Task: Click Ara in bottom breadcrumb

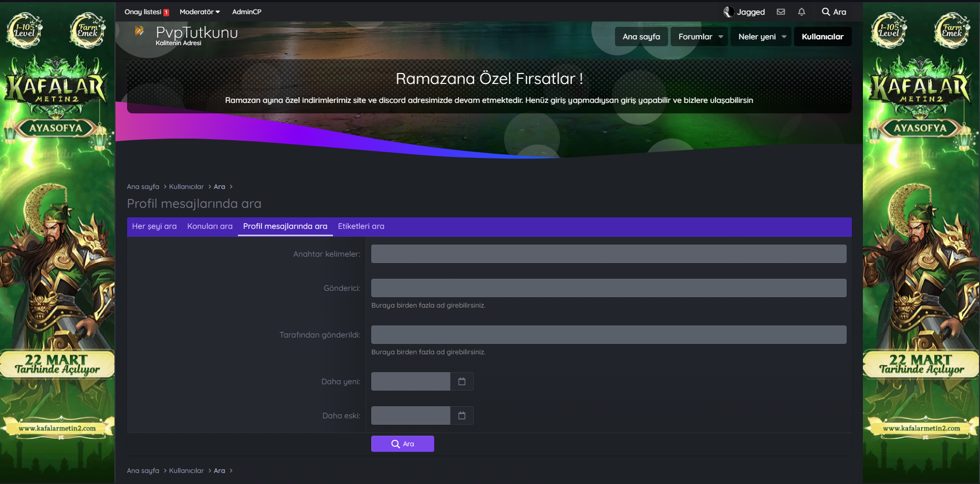Action: click(x=220, y=471)
